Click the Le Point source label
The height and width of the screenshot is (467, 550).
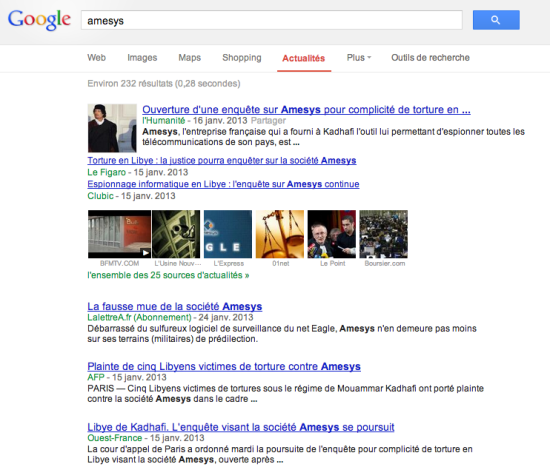click(x=333, y=263)
